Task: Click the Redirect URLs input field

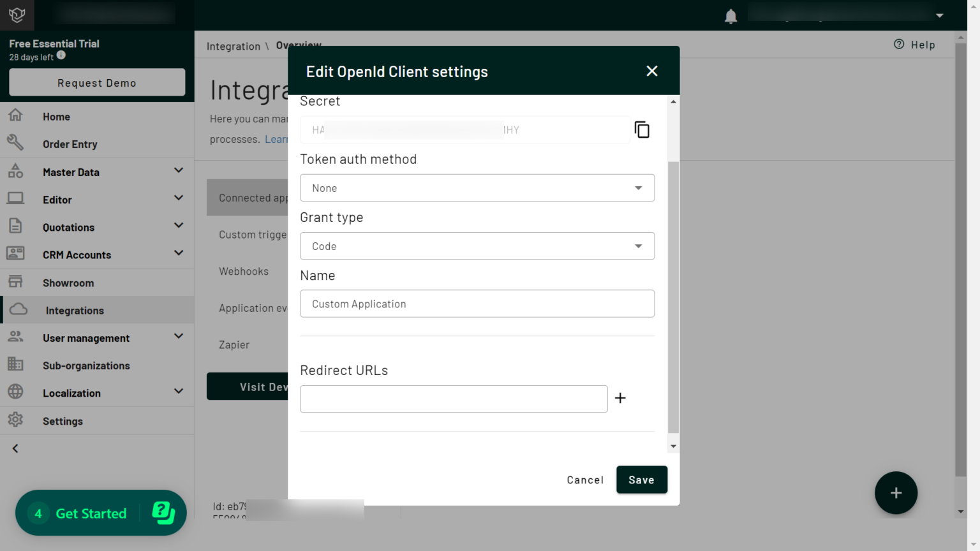Action: point(454,399)
